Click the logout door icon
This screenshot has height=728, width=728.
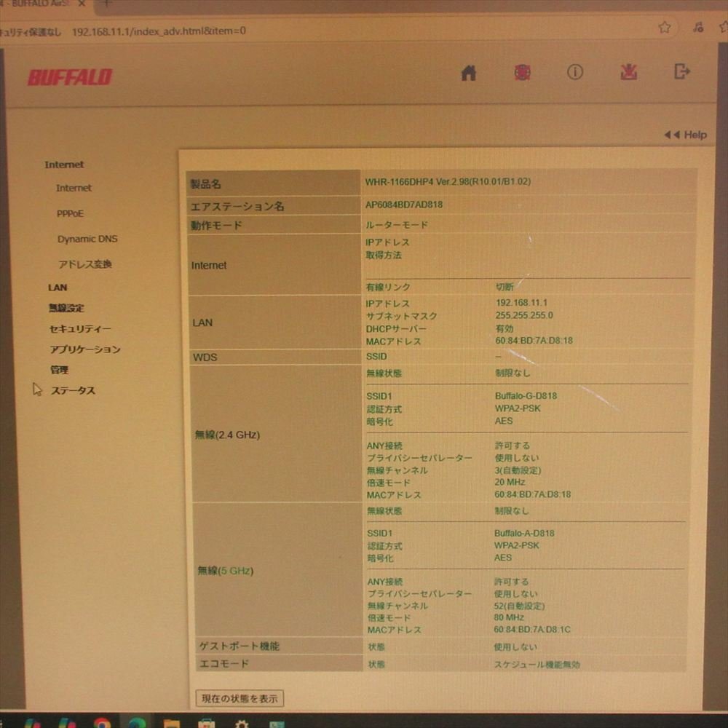pyautogui.click(x=681, y=71)
